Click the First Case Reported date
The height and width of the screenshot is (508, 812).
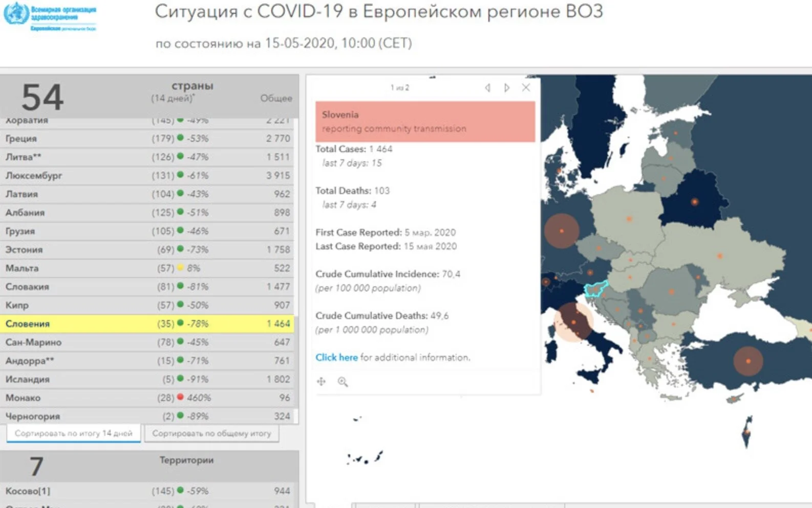click(430, 232)
